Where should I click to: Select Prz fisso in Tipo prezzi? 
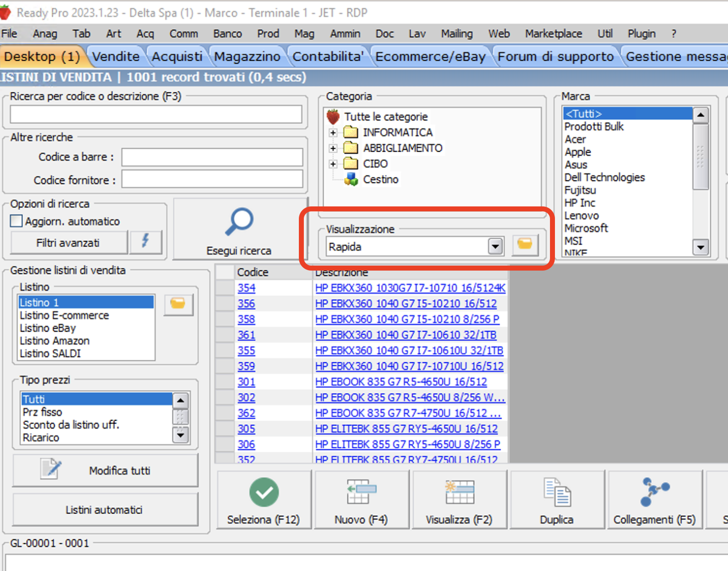coord(42,412)
